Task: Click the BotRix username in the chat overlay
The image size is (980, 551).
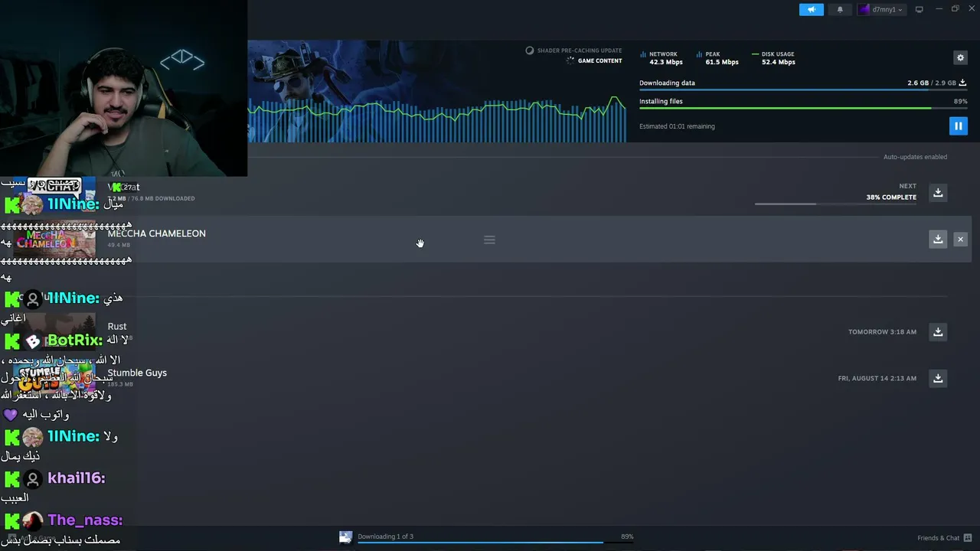Action: pos(75,340)
